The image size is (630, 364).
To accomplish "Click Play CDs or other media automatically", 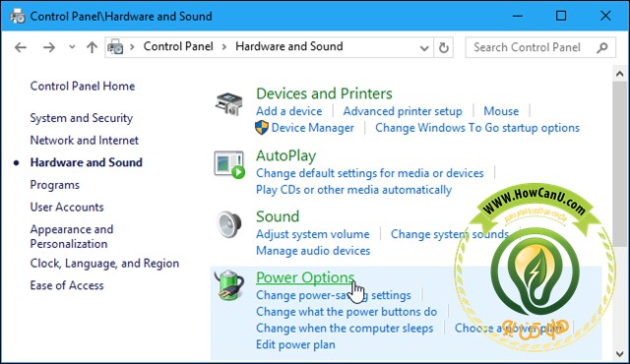I will pyautogui.click(x=353, y=190).
